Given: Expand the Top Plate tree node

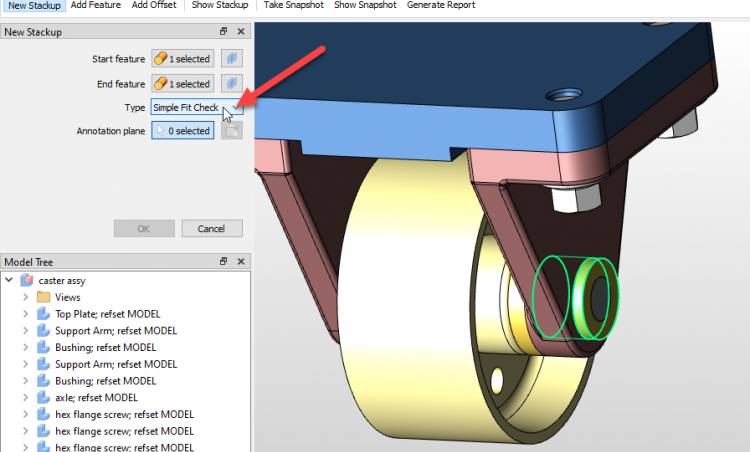Looking at the screenshot, I should coord(25,314).
